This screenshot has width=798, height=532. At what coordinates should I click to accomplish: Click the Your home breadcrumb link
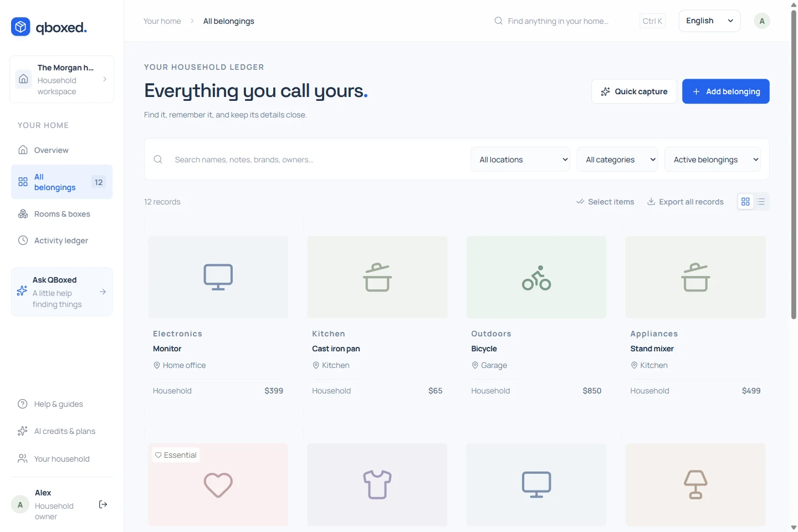162,21
